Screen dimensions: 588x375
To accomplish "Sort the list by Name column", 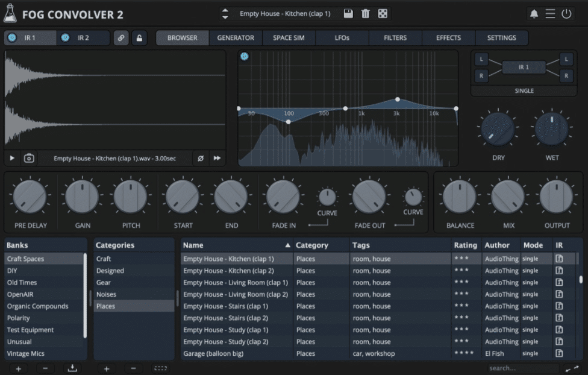I will 236,245.
